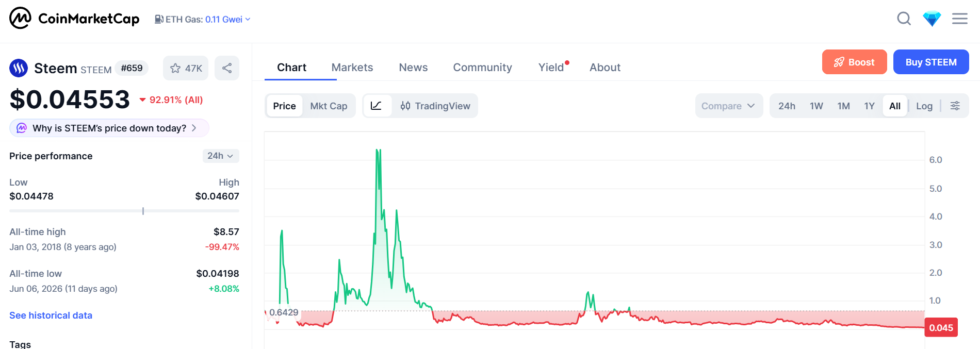Open the 24h price performance dropdown
This screenshot has width=980, height=349.
click(x=220, y=156)
